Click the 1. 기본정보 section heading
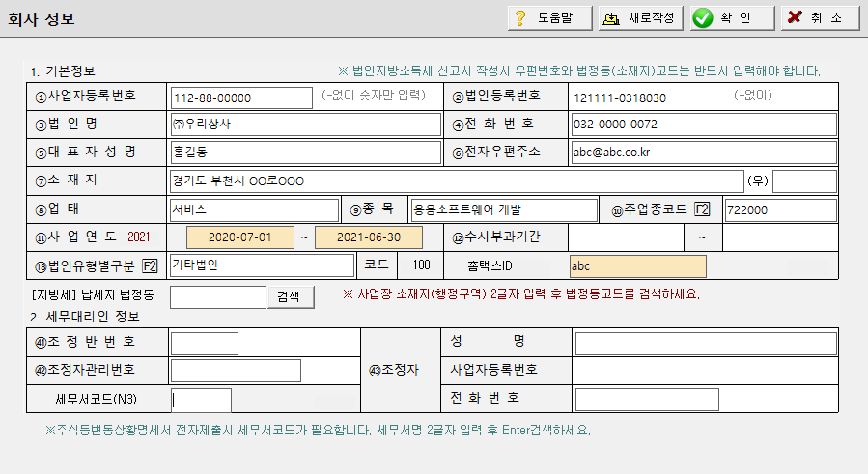Image resolution: width=868 pixels, height=474 pixels. (62, 71)
